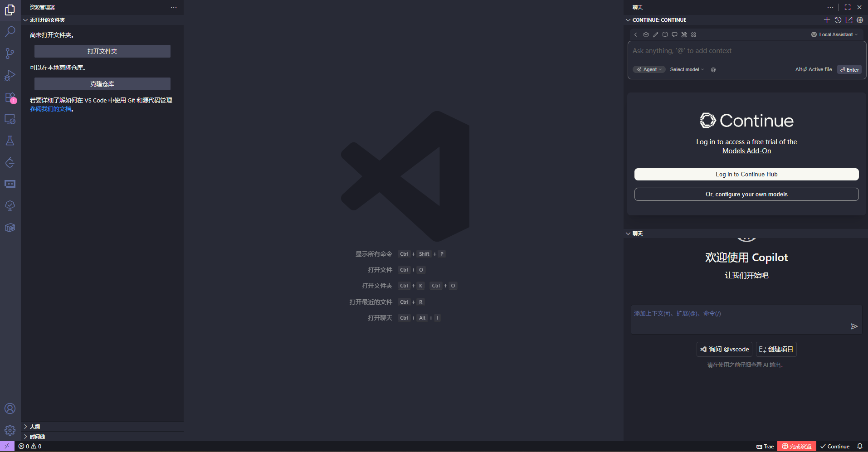Open Continue in a new window

pyautogui.click(x=849, y=20)
